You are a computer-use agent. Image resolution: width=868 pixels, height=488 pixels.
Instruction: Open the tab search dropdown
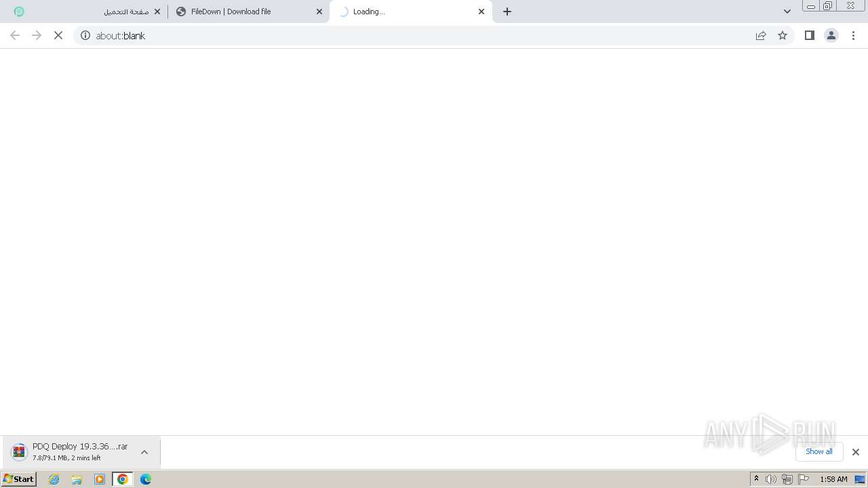[x=787, y=12]
